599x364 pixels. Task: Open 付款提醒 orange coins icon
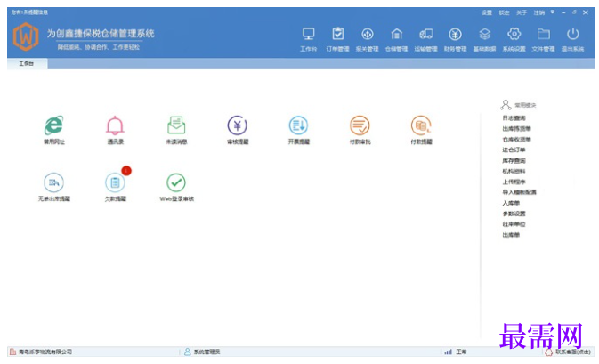pos(421,125)
